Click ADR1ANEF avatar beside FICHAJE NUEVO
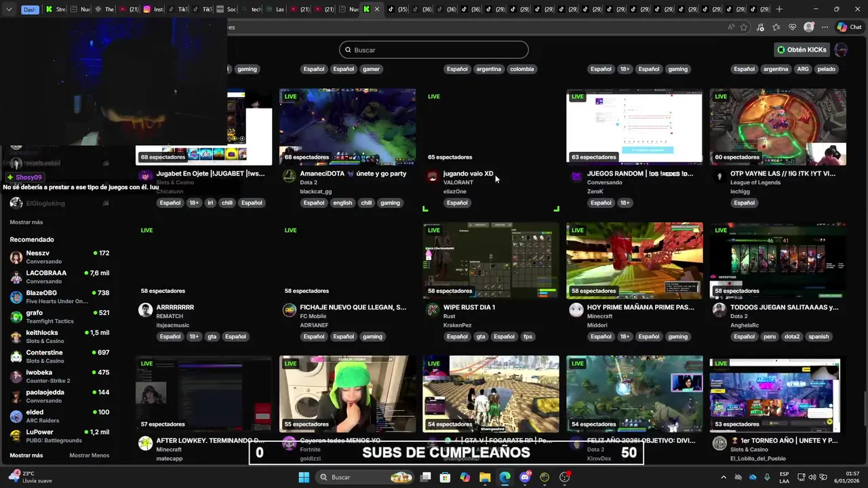The width and height of the screenshot is (868, 488). coord(290,310)
